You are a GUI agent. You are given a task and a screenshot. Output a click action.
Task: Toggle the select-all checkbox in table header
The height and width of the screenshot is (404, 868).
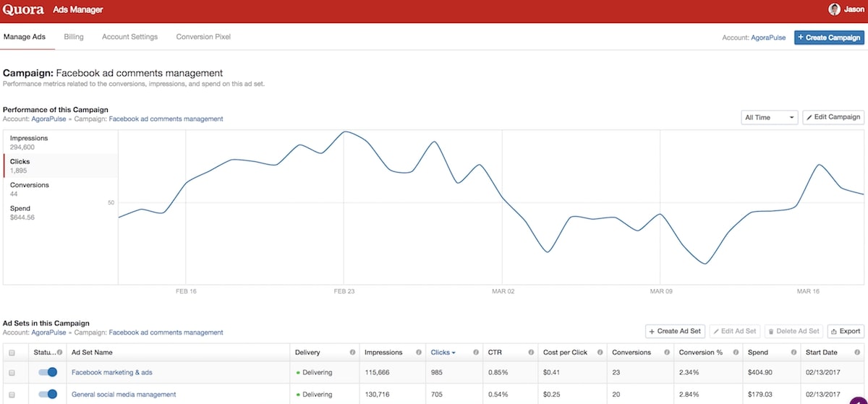pos(12,353)
